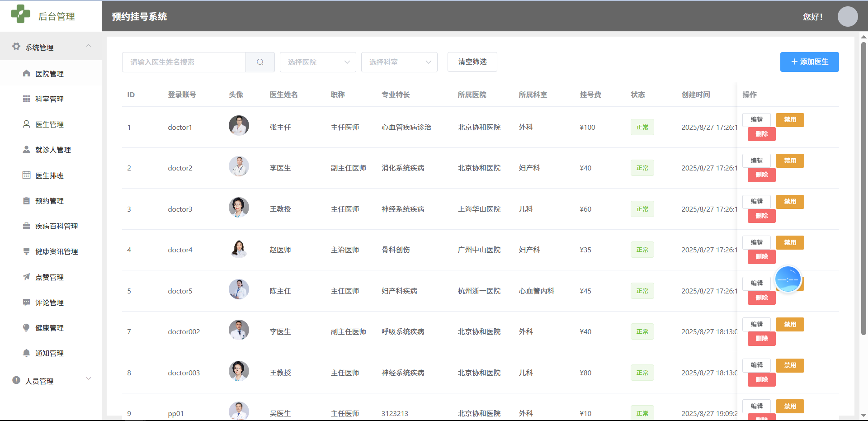
Task: Click the comment management chat icon
Action: pos(26,302)
